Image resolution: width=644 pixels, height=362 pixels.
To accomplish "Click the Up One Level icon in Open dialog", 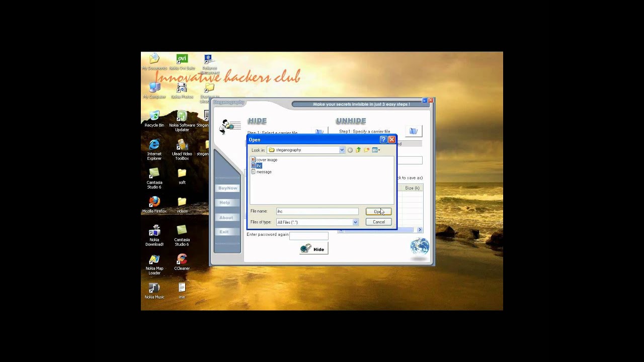I will pyautogui.click(x=358, y=150).
